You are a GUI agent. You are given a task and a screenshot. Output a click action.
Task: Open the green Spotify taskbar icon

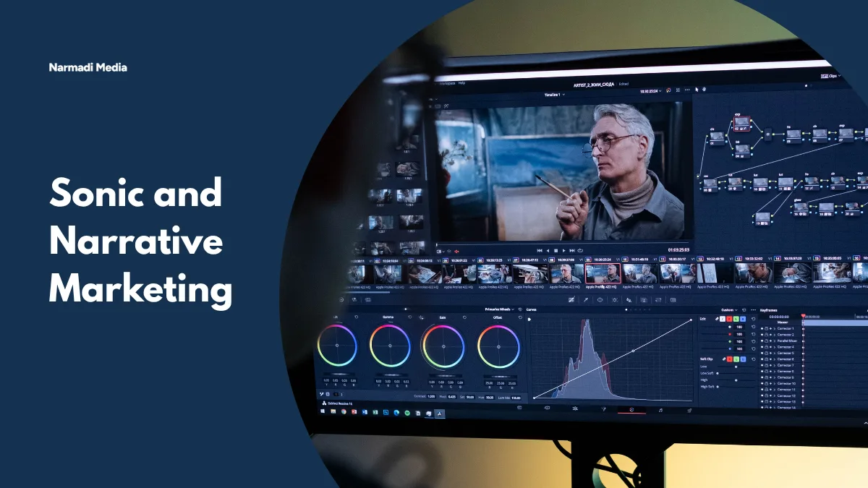click(407, 413)
